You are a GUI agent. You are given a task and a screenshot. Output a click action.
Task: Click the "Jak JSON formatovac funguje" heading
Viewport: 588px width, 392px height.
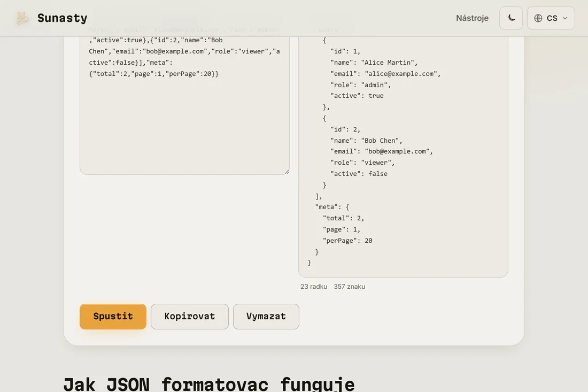(209, 384)
